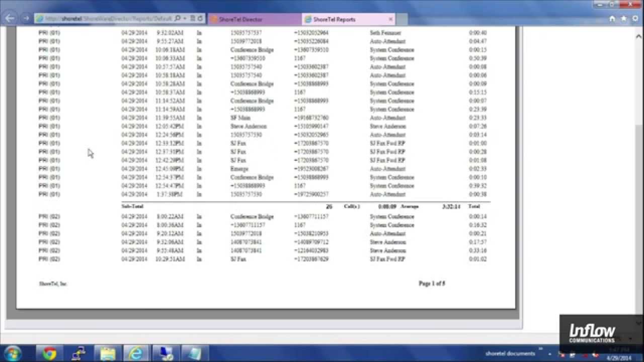Click the 'ShoreTel, Inc.' footer text

pyautogui.click(x=53, y=284)
